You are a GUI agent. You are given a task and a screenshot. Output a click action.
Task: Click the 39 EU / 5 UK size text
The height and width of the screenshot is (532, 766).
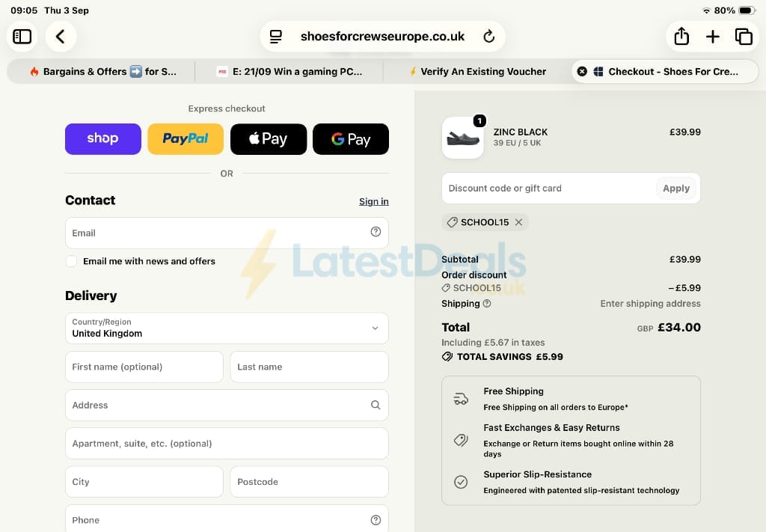coord(517,143)
